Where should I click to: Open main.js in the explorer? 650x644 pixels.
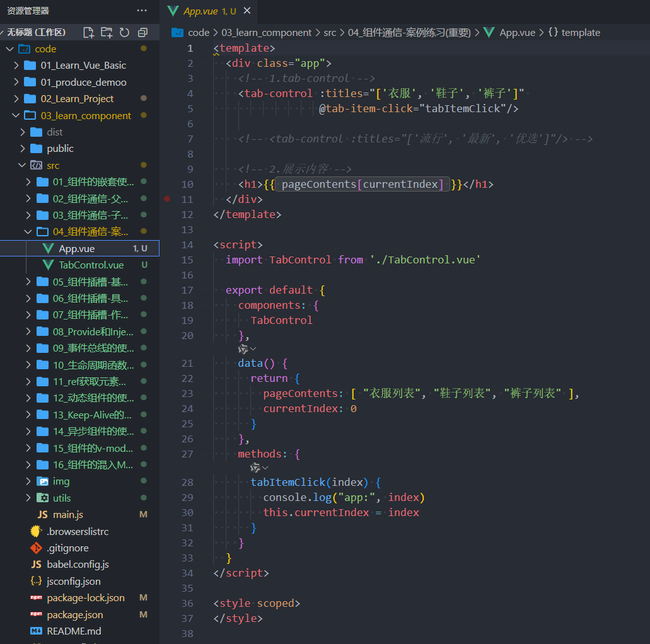click(x=68, y=514)
